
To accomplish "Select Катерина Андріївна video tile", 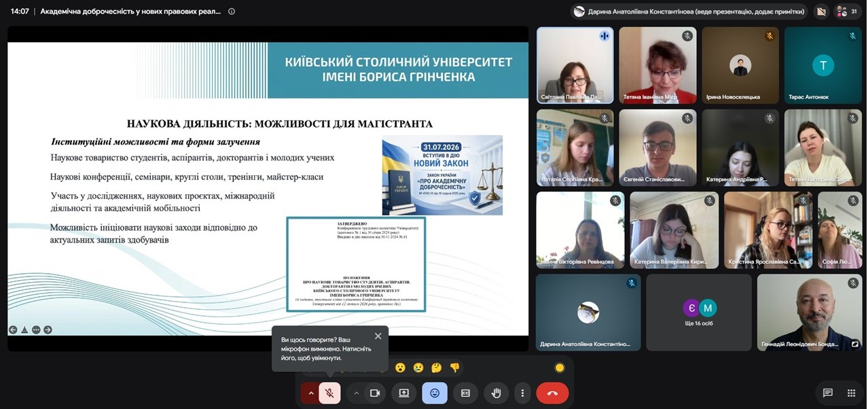I will pos(740,147).
